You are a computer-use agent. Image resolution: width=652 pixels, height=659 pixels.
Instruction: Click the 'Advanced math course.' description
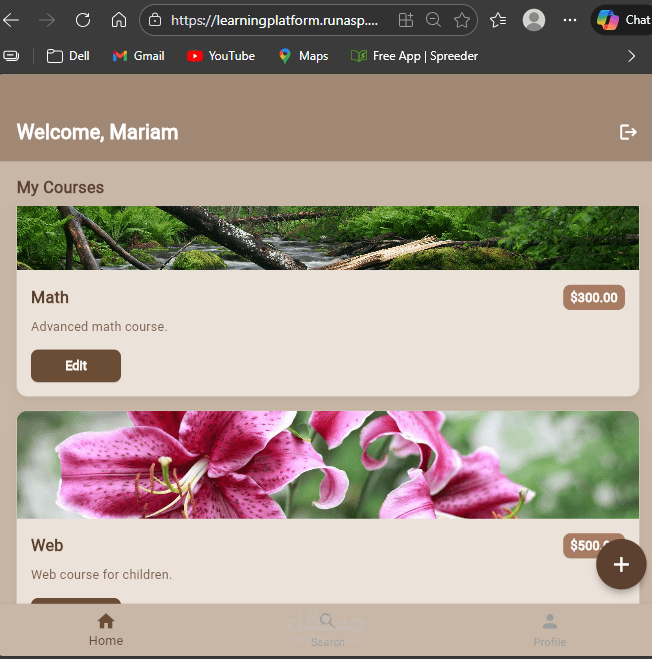click(x=99, y=327)
